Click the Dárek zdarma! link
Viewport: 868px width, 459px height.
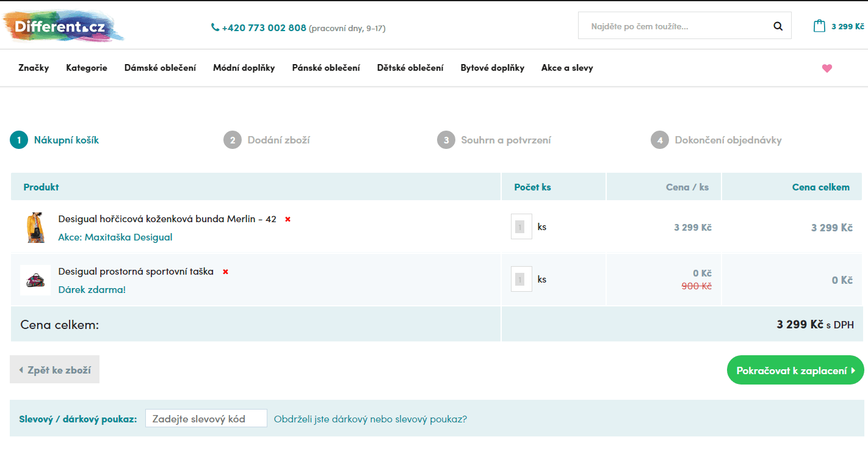coord(92,289)
